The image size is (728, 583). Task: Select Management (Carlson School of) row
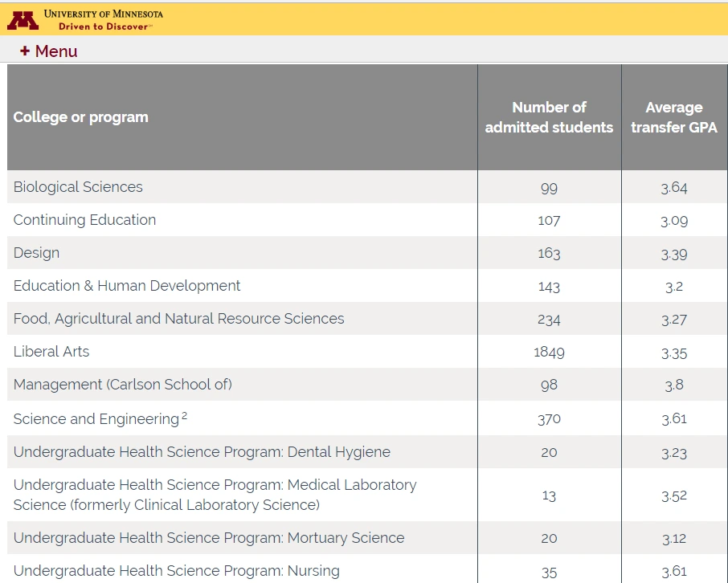pos(122,385)
